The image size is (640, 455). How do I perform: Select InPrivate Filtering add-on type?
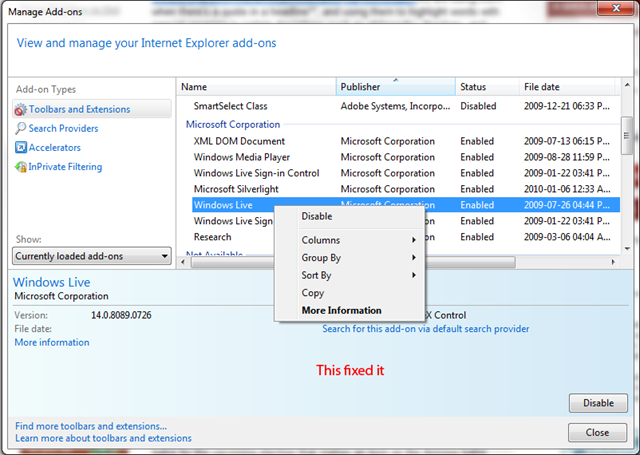[65, 166]
